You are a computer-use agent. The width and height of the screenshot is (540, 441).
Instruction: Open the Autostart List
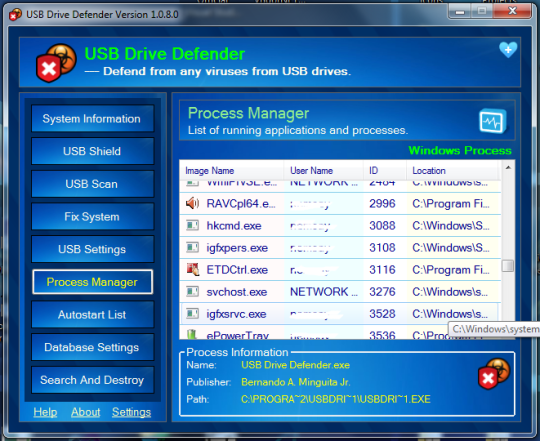coord(93,315)
